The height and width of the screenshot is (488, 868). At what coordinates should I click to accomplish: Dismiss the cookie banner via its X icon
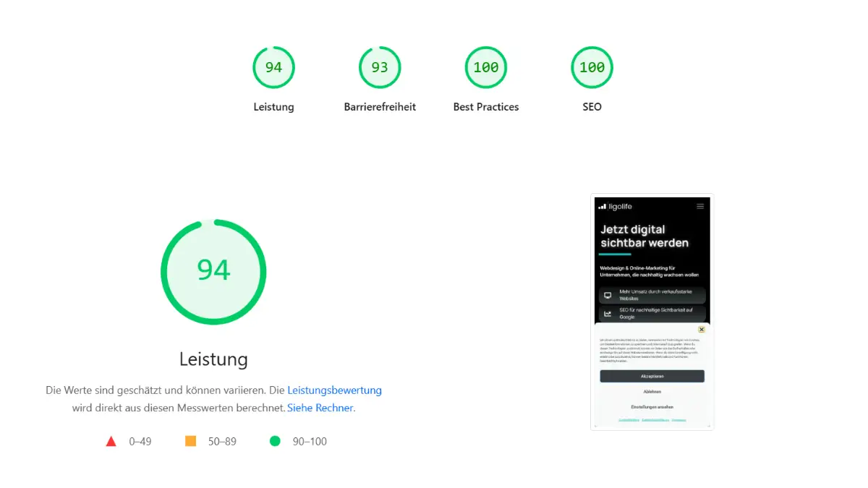coord(701,329)
